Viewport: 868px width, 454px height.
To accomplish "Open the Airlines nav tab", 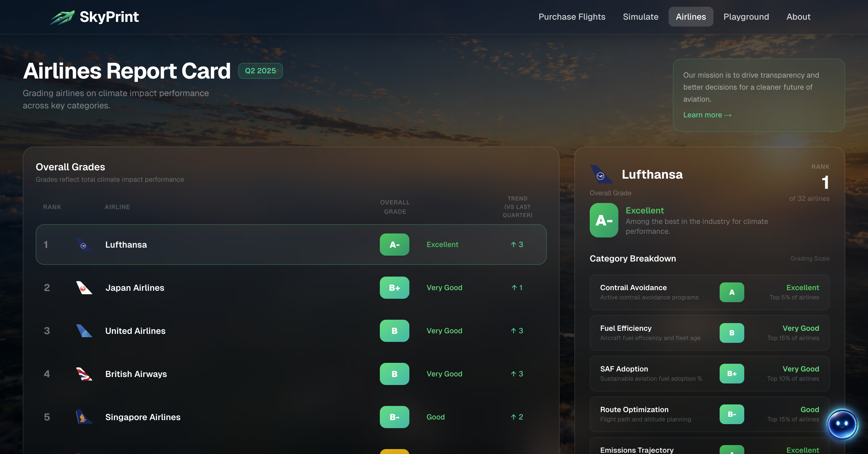I will point(690,17).
